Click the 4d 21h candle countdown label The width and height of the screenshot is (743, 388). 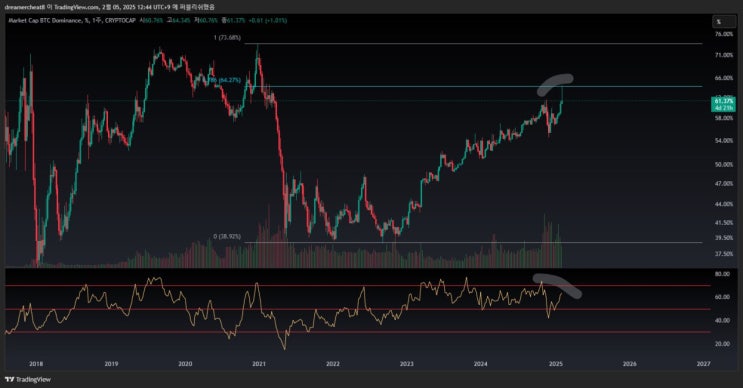724,108
